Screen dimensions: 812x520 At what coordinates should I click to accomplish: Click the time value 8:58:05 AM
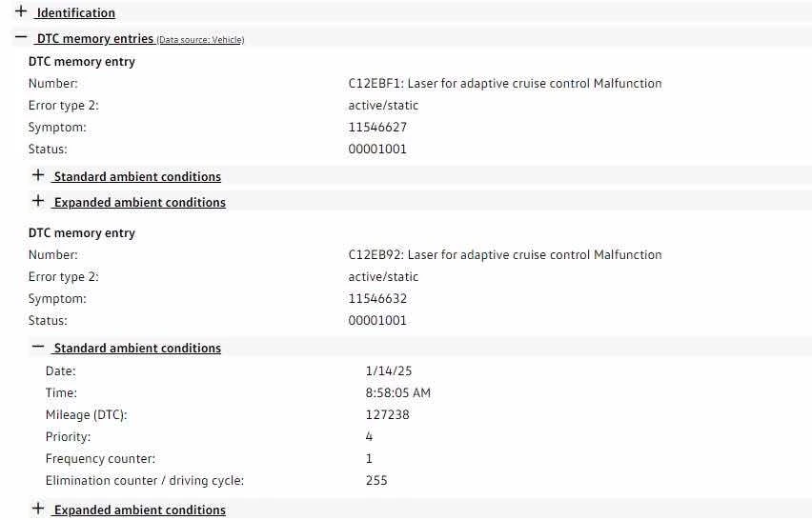(x=397, y=393)
